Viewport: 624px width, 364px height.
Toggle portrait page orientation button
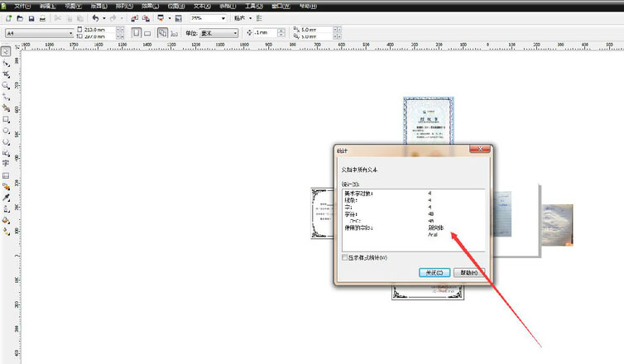pos(136,33)
